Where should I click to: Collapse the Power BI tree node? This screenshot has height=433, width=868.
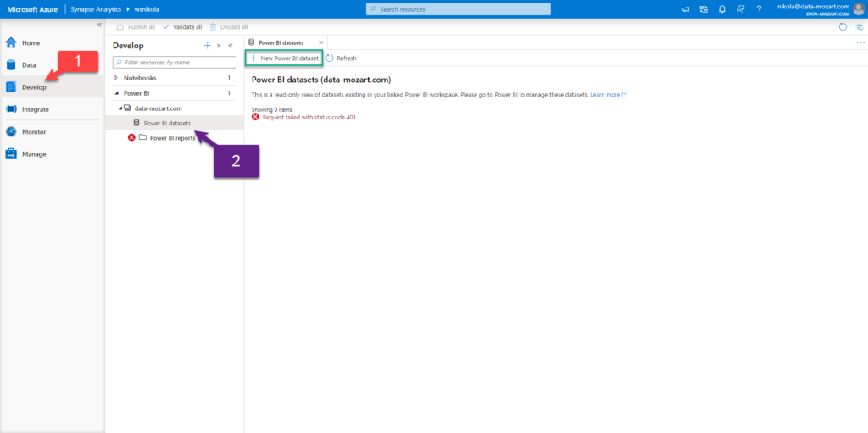115,93
